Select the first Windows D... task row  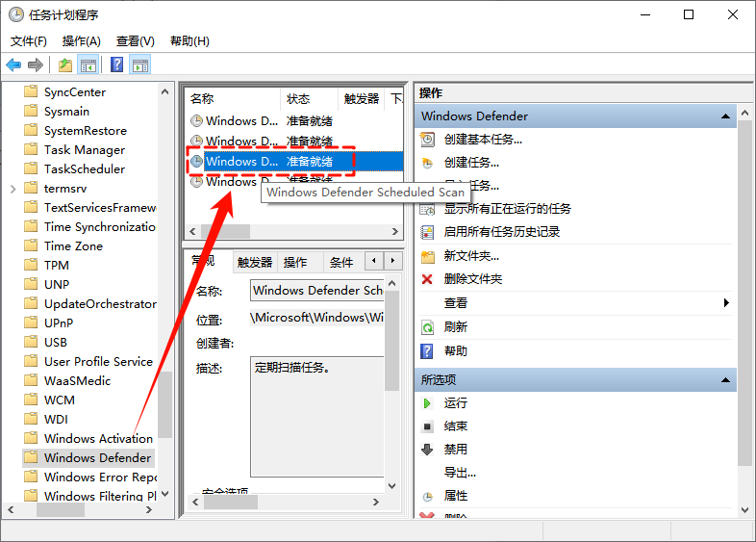tap(294, 120)
